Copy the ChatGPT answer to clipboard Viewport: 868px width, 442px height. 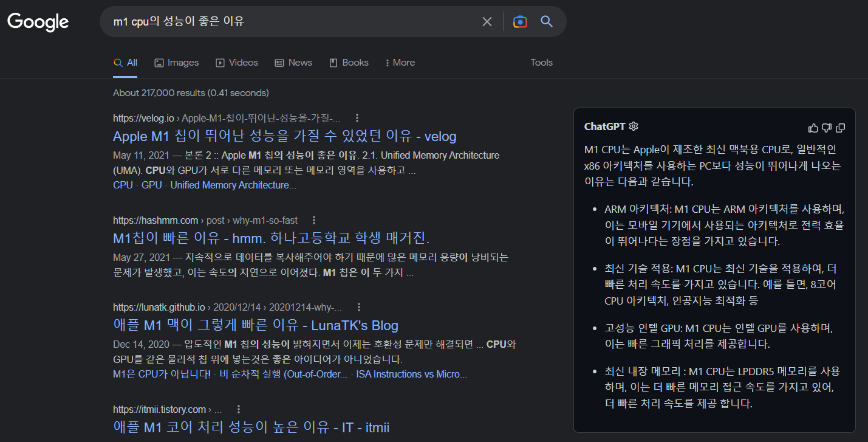coord(841,128)
